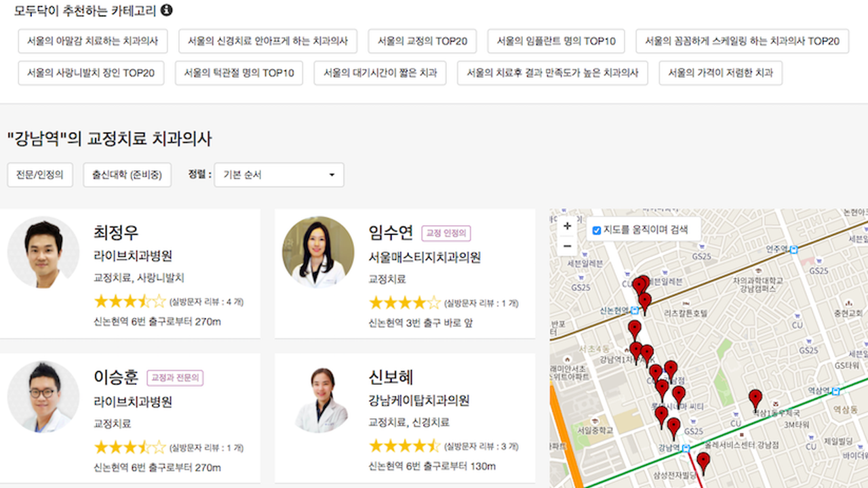868x488 pixels.
Task: Click 임수연's star rating
Action: pyautogui.click(x=404, y=302)
